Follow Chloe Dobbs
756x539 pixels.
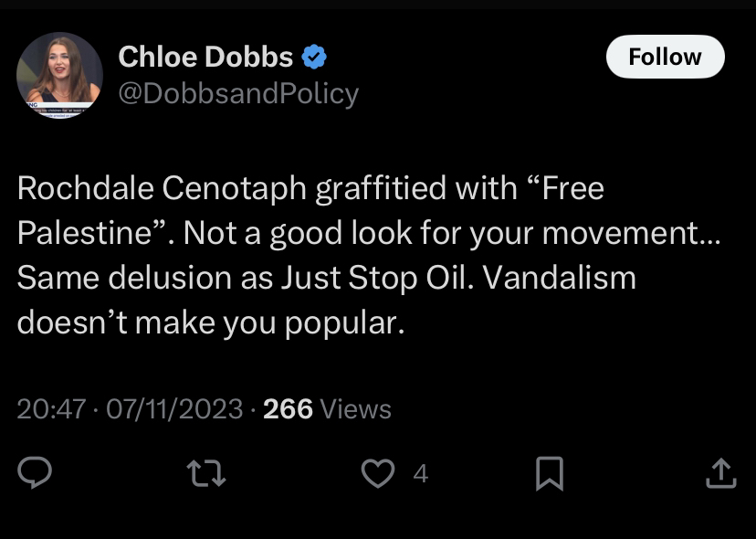click(x=665, y=57)
